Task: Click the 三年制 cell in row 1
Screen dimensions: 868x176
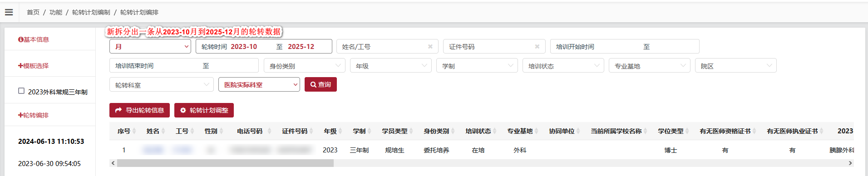Action: click(359, 150)
